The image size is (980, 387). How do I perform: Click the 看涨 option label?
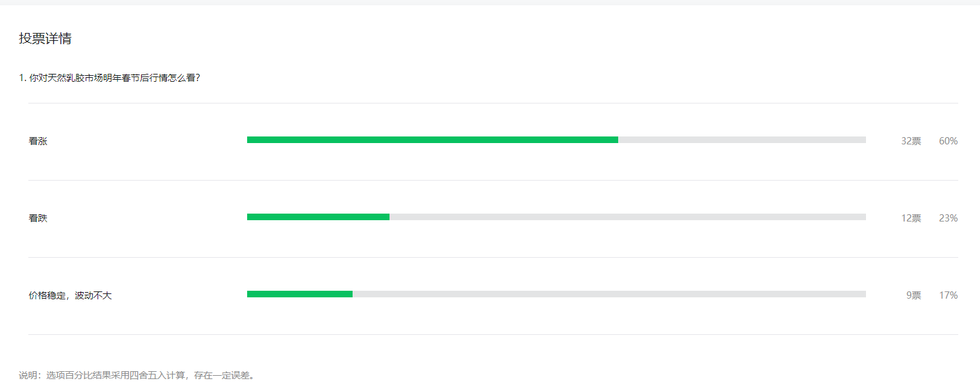point(38,141)
